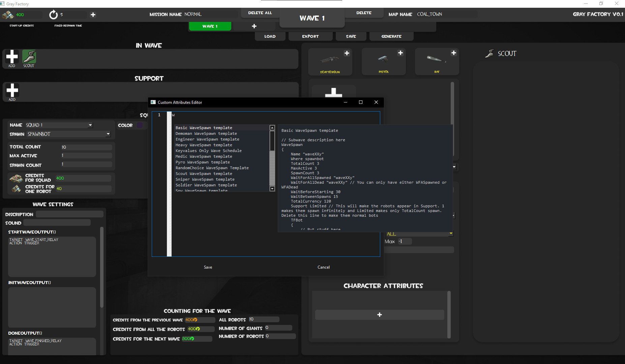Expand the squad Name dropdown
This screenshot has width=625, height=364.
pyautogui.click(x=90, y=125)
